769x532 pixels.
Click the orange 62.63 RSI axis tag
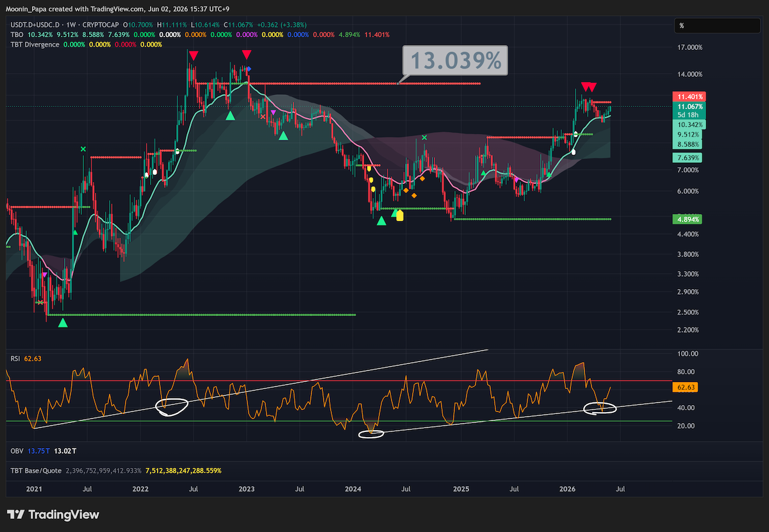tap(685, 387)
